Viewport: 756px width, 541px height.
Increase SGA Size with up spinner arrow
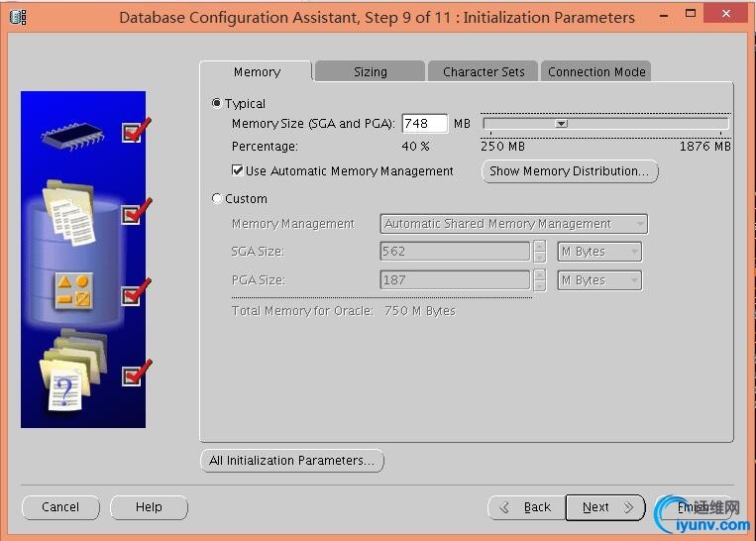coord(540,246)
